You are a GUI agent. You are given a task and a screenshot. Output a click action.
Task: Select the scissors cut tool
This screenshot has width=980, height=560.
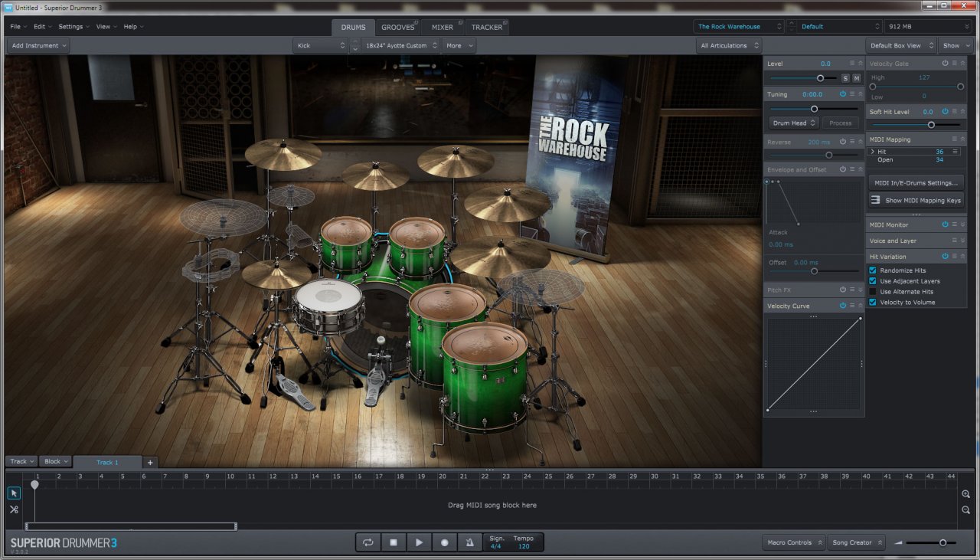(x=14, y=509)
